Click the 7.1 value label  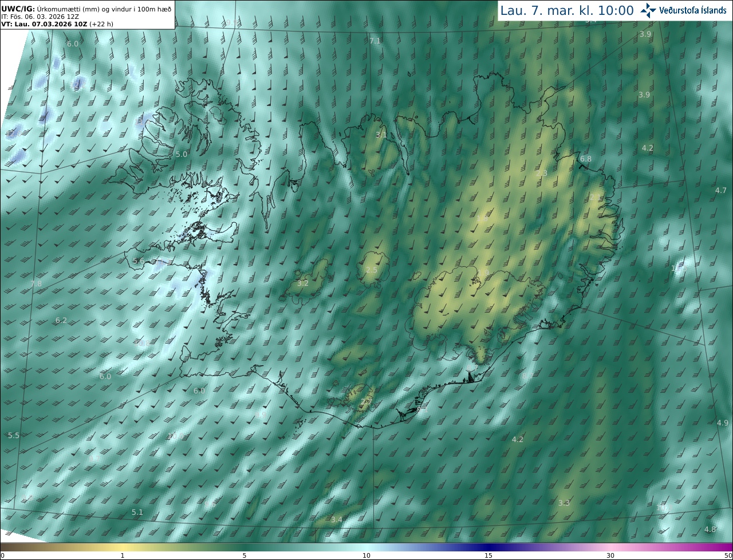coord(375,41)
